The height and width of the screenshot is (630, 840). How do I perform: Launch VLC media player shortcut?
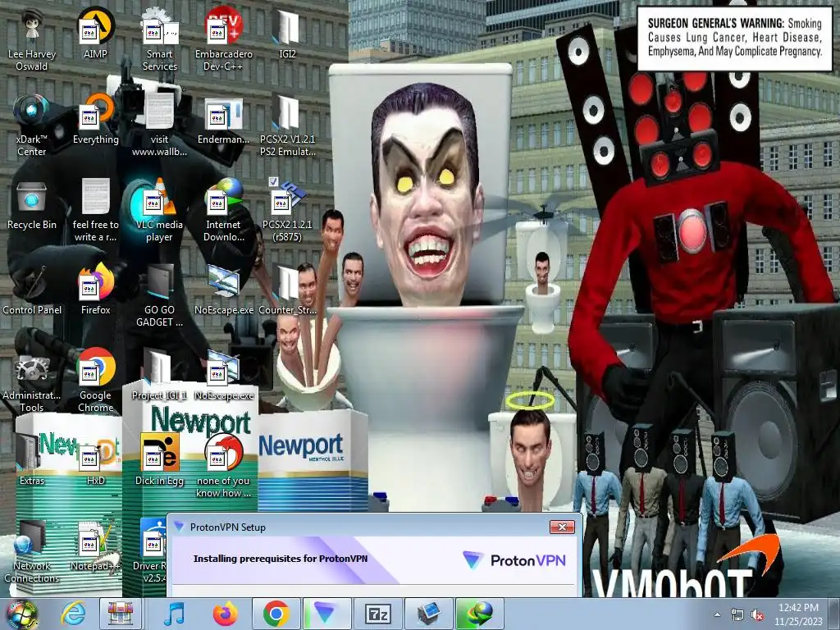click(x=159, y=210)
